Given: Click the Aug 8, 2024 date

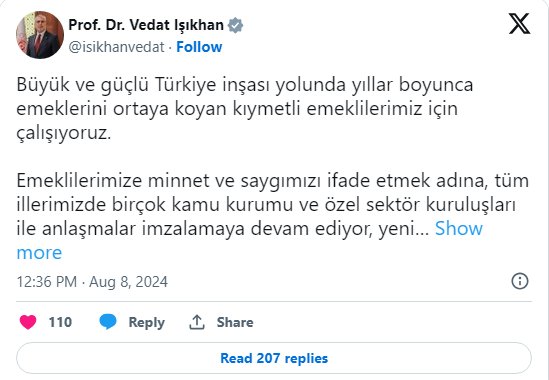Looking at the screenshot, I should click(x=128, y=282).
